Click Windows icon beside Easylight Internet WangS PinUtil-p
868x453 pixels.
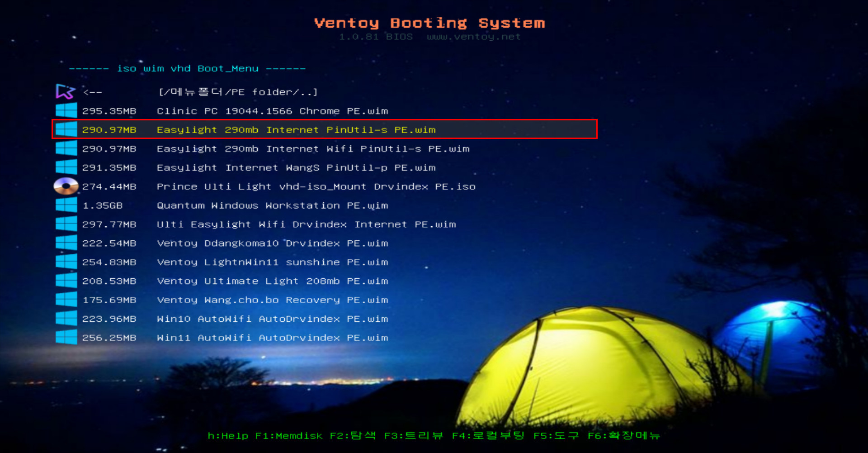pyautogui.click(x=66, y=167)
